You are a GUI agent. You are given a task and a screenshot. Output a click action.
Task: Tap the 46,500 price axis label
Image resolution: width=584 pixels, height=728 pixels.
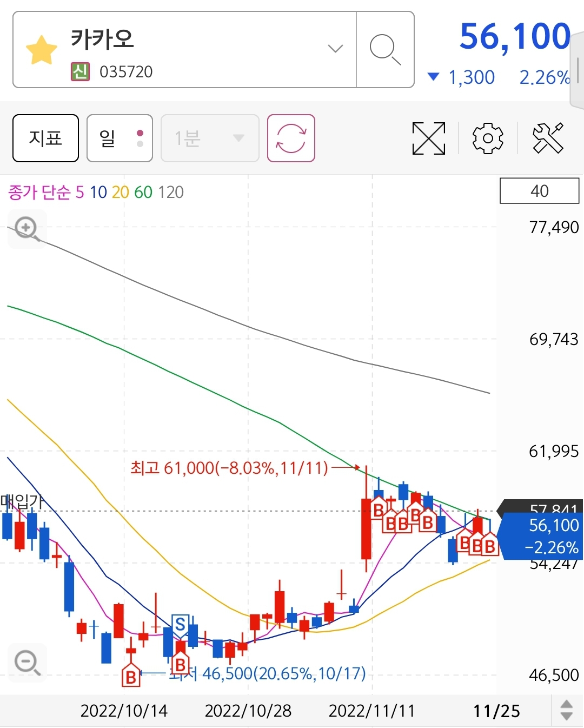pos(554,674)
